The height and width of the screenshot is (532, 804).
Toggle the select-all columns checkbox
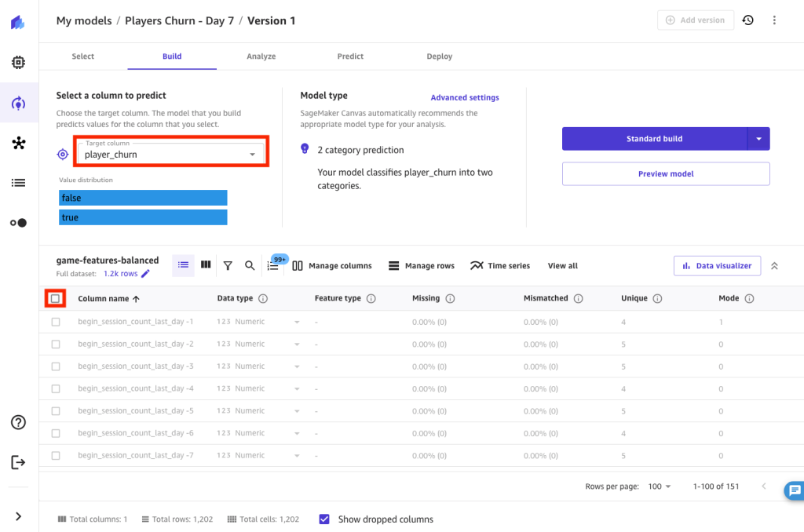[56, 298]
